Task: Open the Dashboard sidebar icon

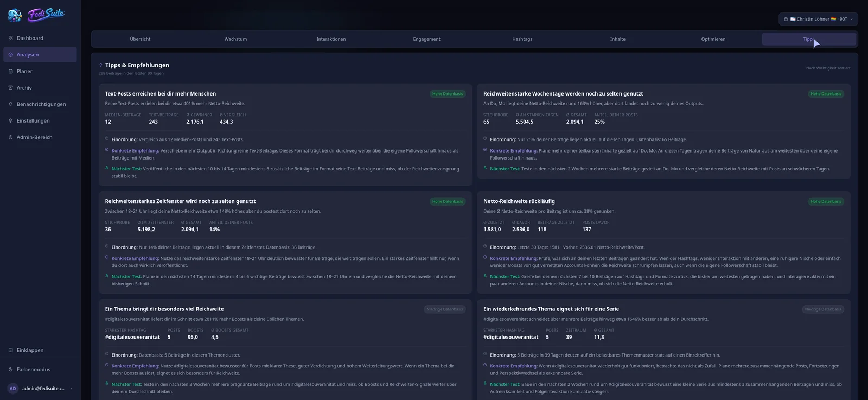Action: [x=11, y=39]
